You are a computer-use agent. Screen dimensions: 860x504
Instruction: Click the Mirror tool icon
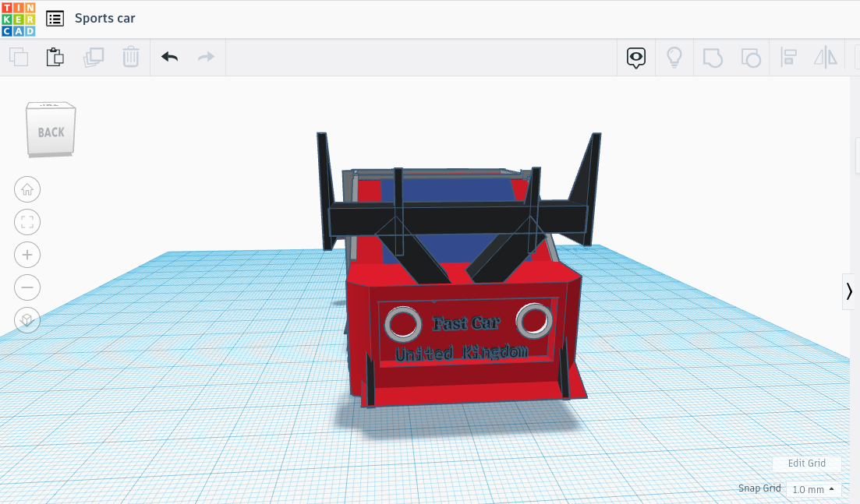826,57
